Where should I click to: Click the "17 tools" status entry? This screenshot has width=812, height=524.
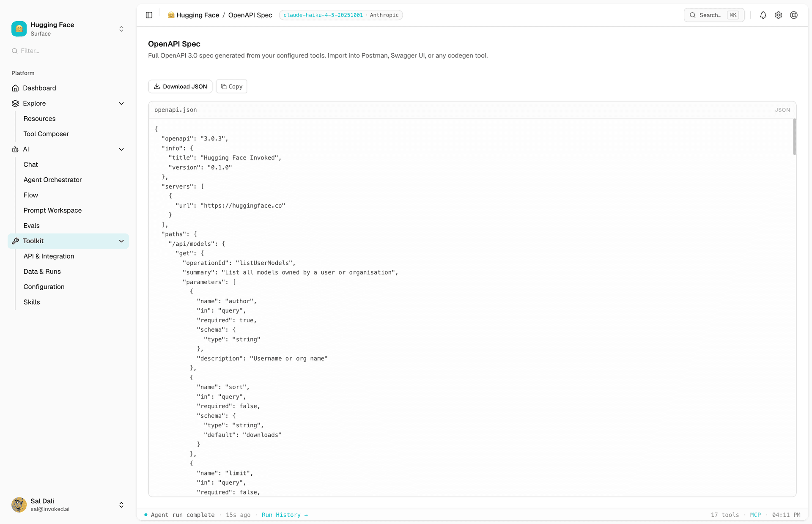pos(725,515)
